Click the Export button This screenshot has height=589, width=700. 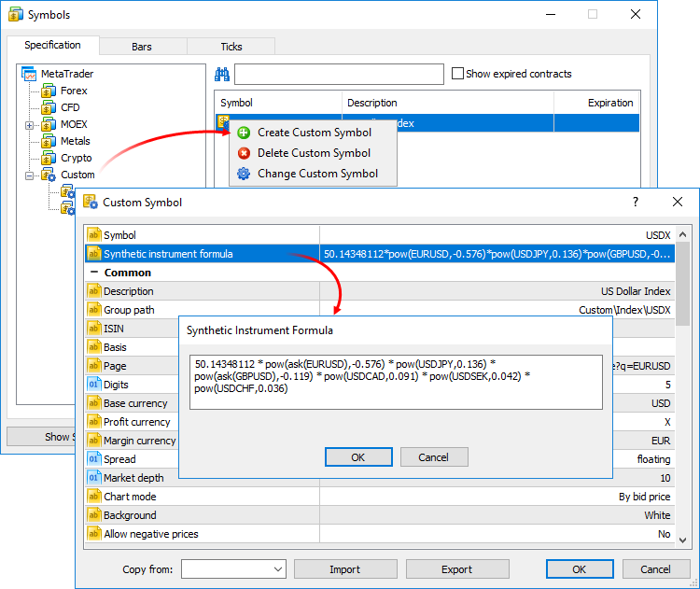pos(456,569)
